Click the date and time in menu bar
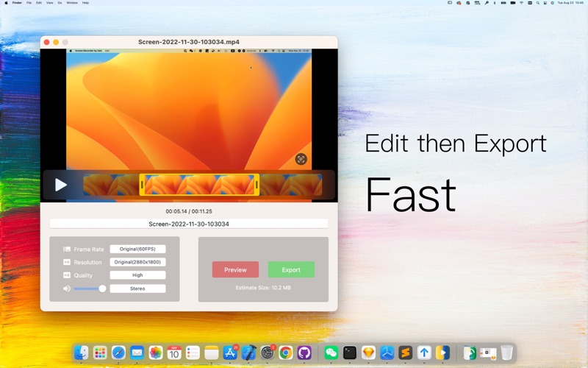The height and width of the screenshot is (368, 588). pos(570,3)
